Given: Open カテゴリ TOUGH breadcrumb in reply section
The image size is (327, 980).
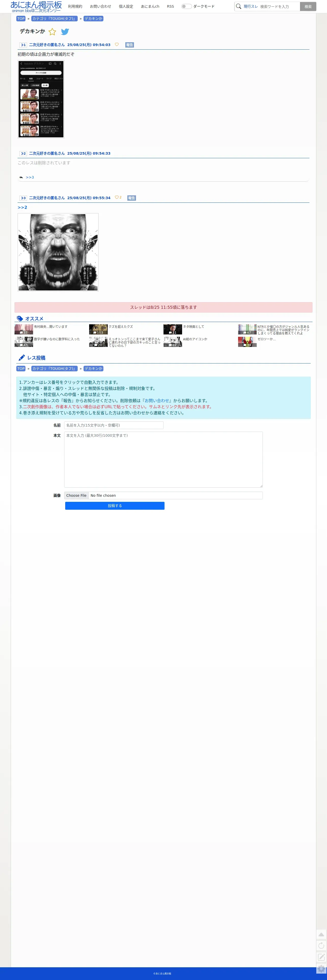Looking at the screenshot, I should [x=54, y=369].
